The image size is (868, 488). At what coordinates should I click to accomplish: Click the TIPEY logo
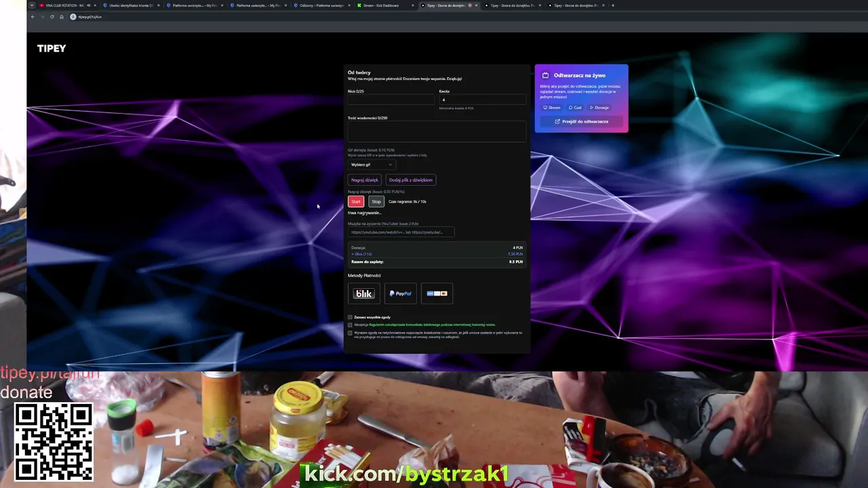[52, 48]
